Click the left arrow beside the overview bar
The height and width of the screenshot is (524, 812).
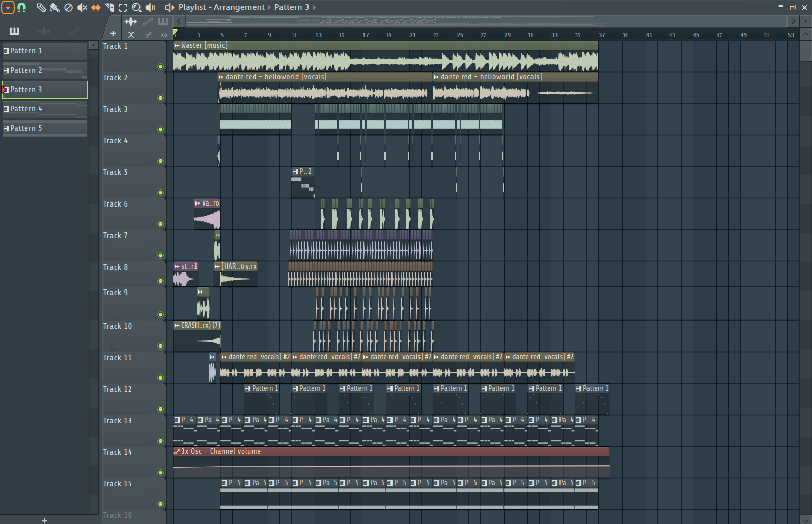coord(179,21)
